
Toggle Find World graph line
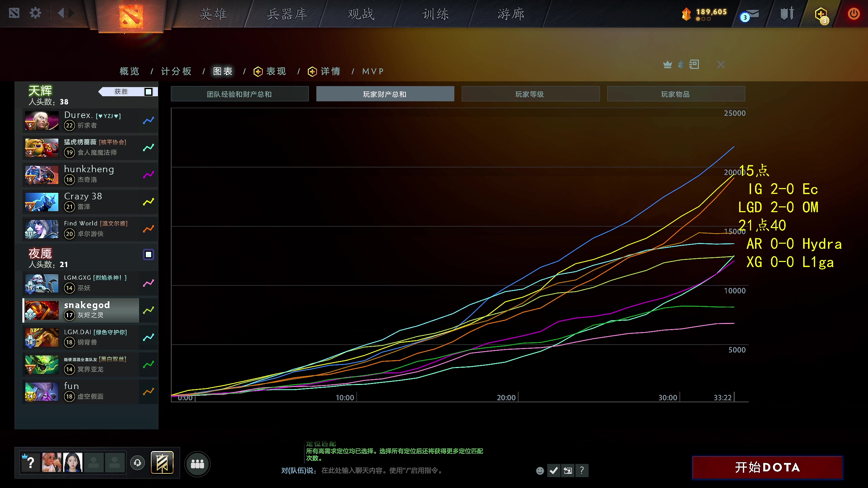pos(149,229)
